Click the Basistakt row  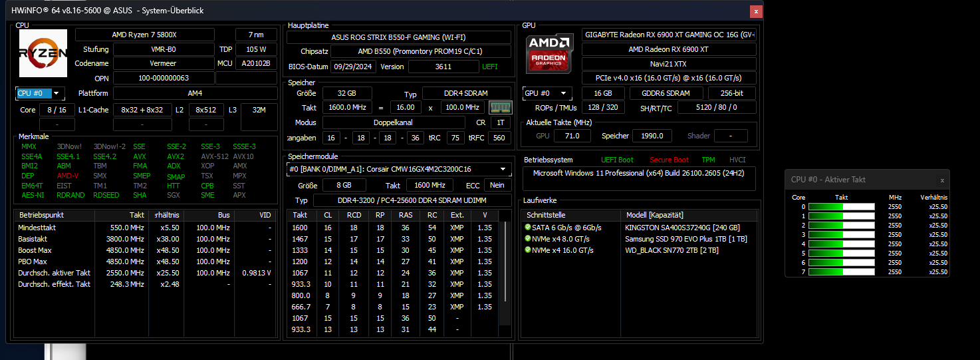[145, 239]
